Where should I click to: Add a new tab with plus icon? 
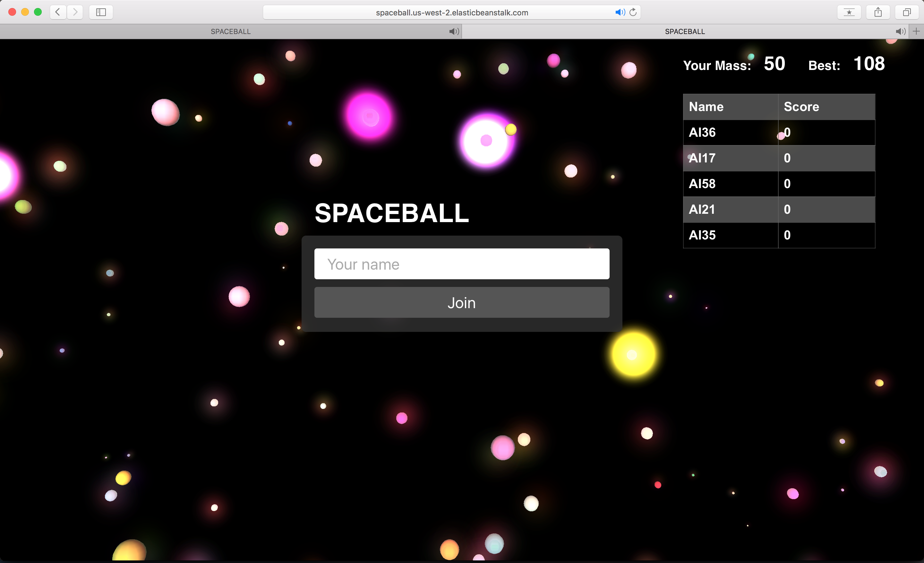[x=916, y=31]
